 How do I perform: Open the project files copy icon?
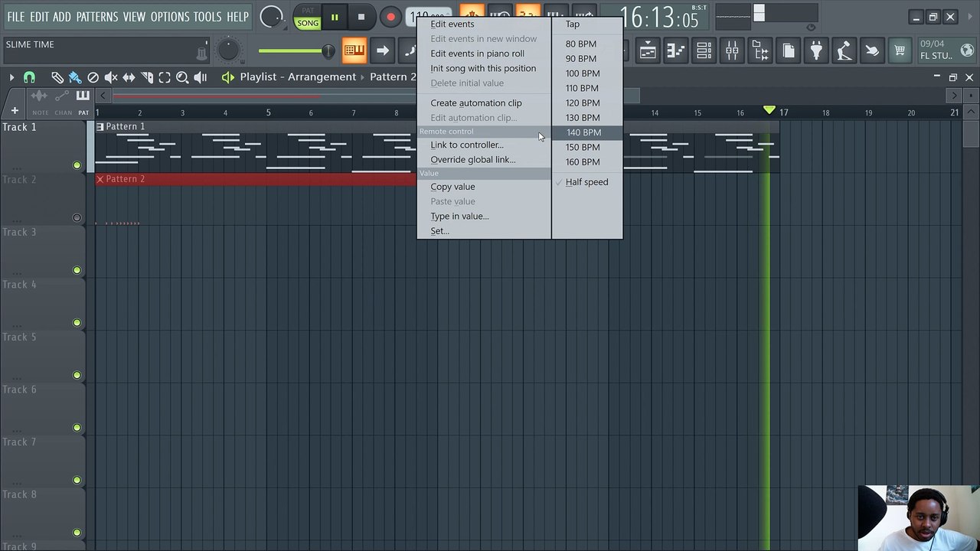click(x=788, y=51)
